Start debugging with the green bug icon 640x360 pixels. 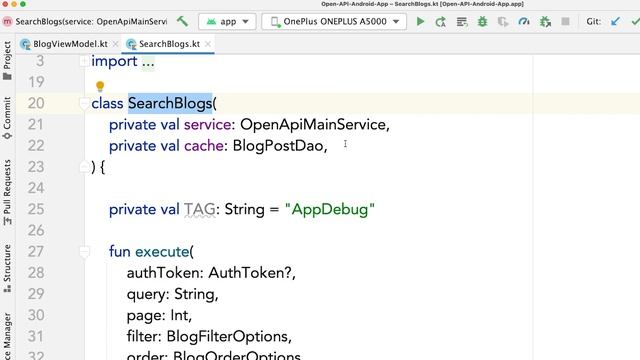pyautogui.click(x=482, y=22)
